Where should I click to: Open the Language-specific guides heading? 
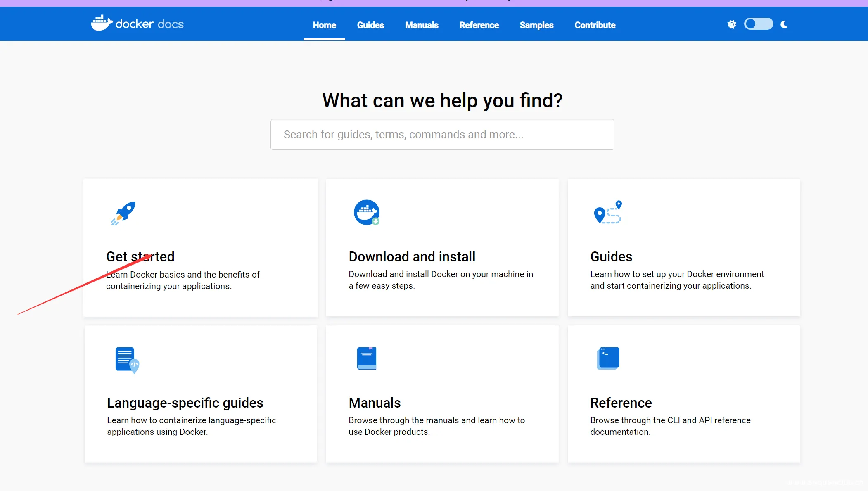pos(185,403)
